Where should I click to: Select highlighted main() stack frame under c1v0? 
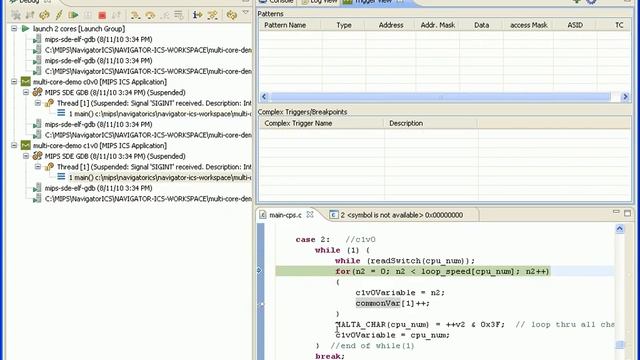(160, 177)
